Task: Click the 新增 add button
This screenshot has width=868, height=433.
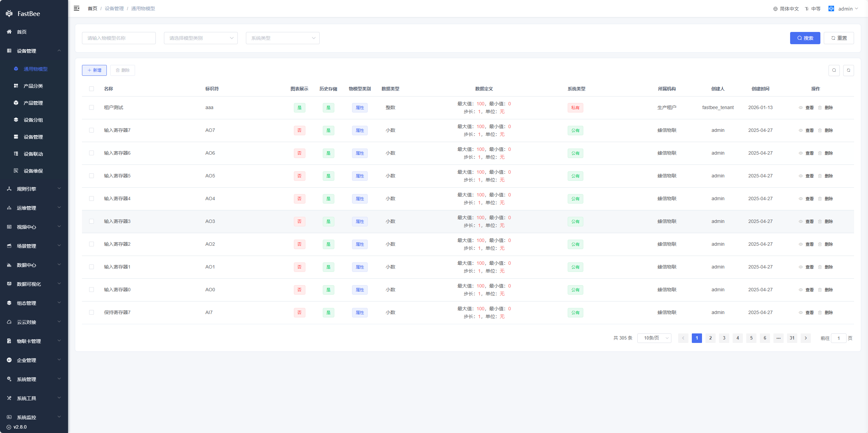Action: point(94,70)
